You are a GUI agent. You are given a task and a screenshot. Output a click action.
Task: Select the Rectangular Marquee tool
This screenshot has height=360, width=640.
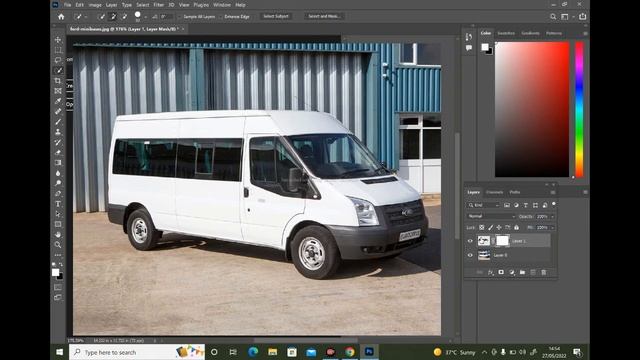pos(58,50)
